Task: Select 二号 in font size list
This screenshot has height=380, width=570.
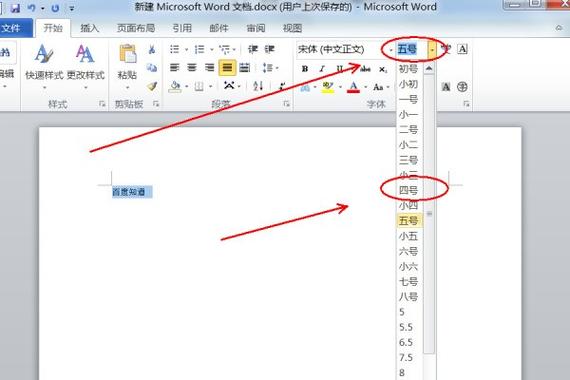Action: 409,129
